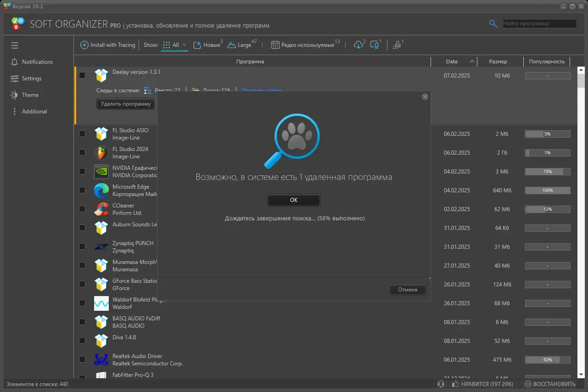Screen dimensions: 588x392
Task: Open Notifications in the sidebar
Action: click(x=32, y=62)
